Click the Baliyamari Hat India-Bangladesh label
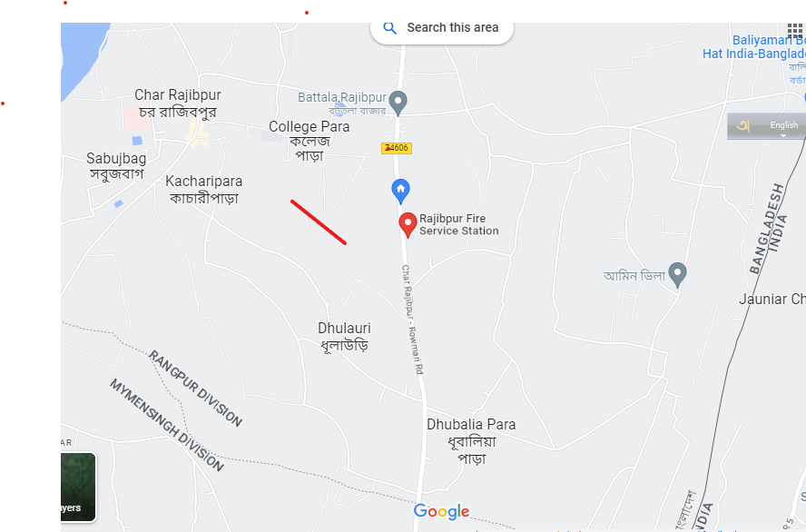This screenshot has height=532, width=806. click(754, 47)
